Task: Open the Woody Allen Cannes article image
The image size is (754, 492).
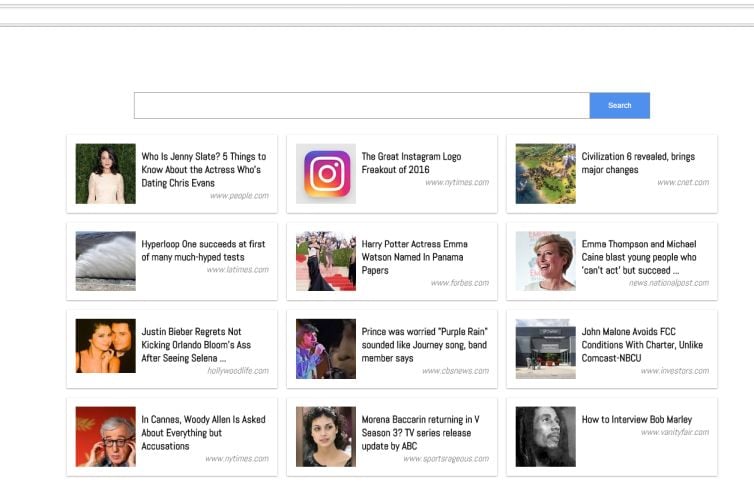Action: click(x=105, y=436)
